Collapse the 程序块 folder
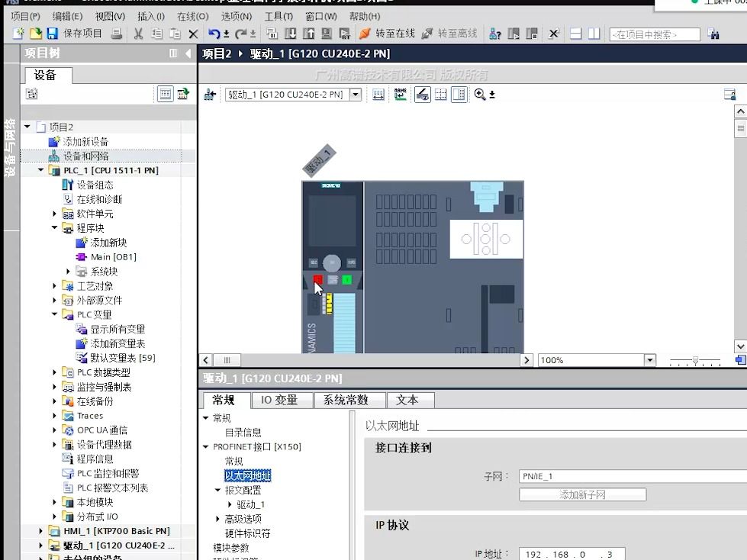This screenshot has width=747, height=560. [x=54, y=227]
